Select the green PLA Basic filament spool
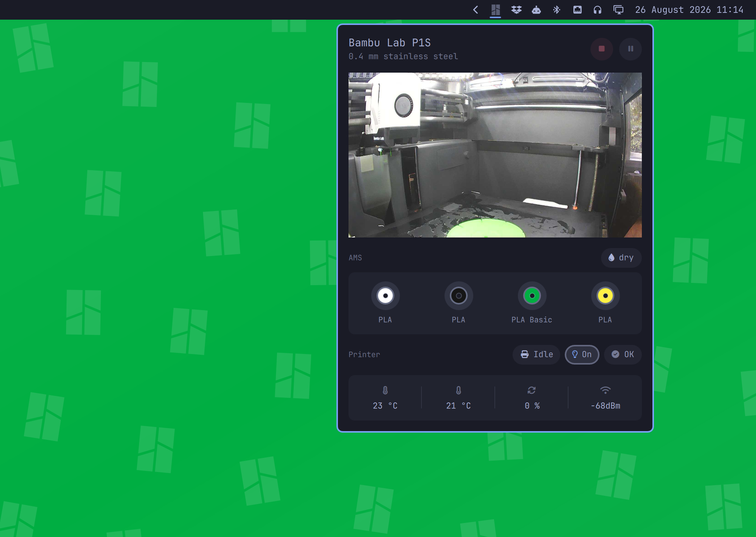 click(x=532, y=296)
